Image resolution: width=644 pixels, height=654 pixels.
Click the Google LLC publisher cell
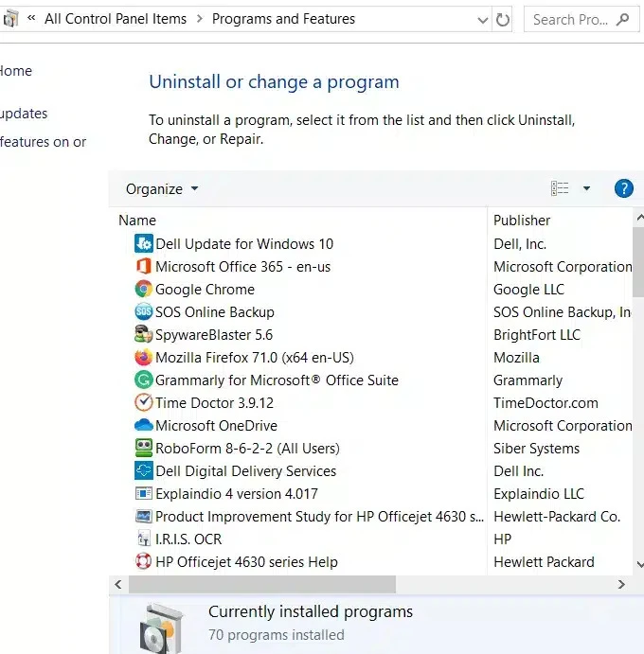[528, 290]
